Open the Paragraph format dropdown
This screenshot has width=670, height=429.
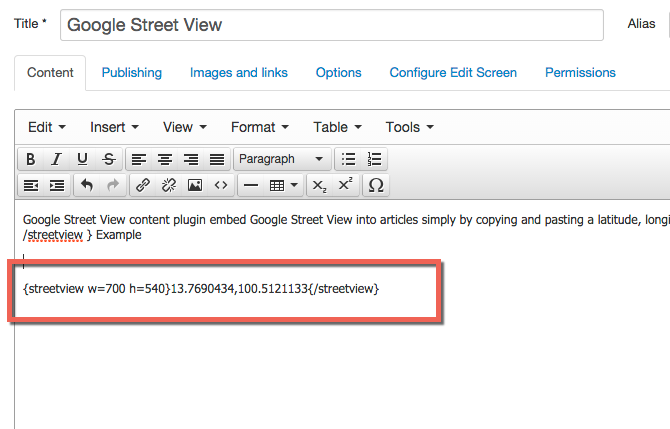(282, 159)
